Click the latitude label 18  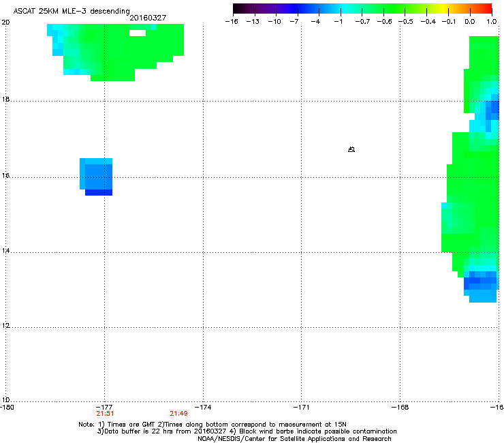tap(5, 99)
